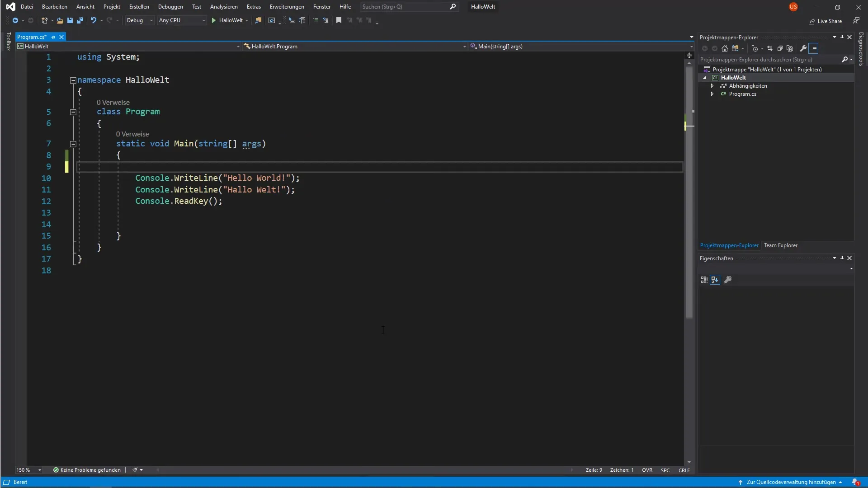The image size is (868, 488).
Task: Click the Projektmappen-Explorer durchsuchen search field
Action: (x=776, y=59)
